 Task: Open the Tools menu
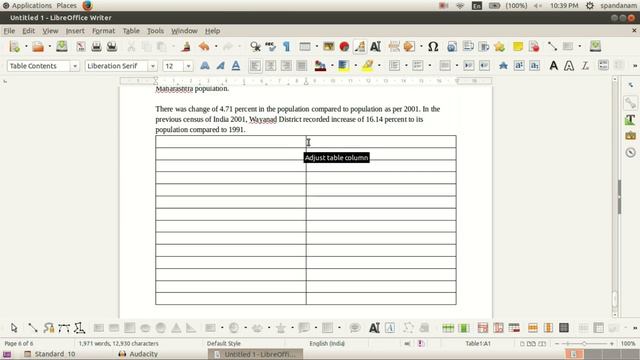pos(155,31)
